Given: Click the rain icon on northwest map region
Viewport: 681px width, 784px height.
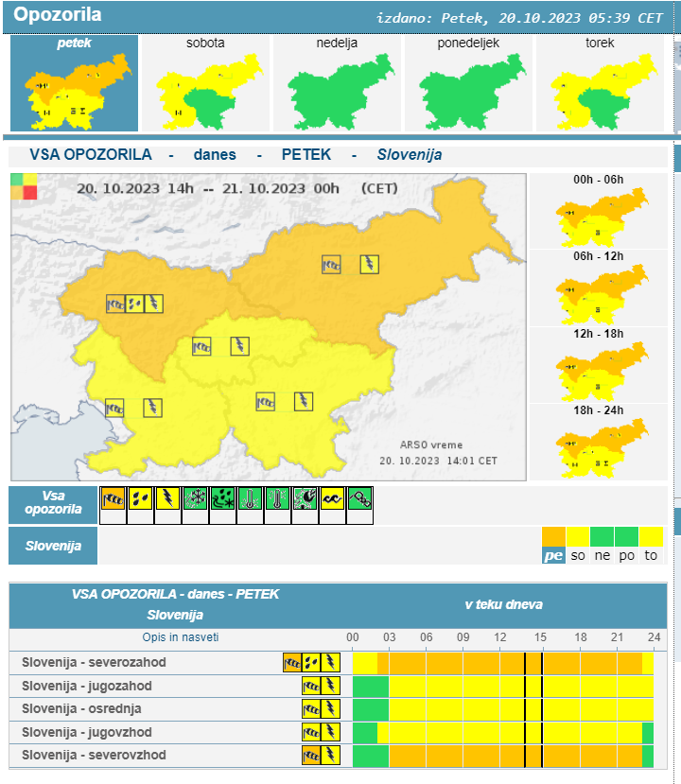Looking at the screenshot, I should (x=135, y=304).
